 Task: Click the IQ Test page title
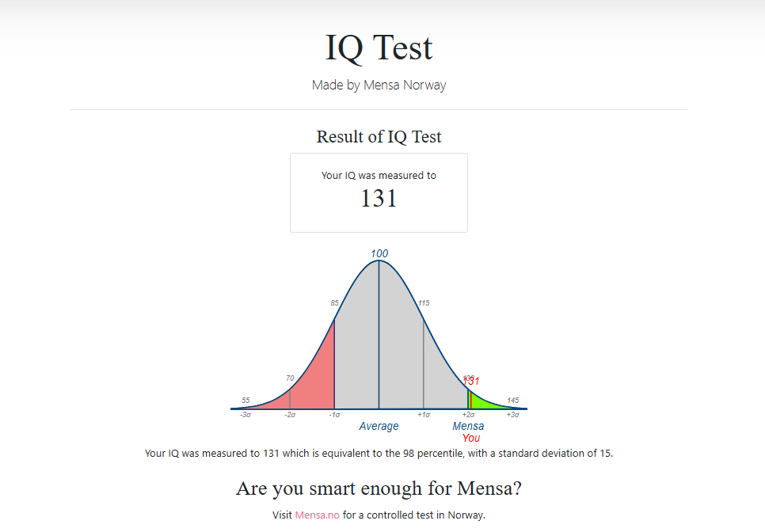tap(379, 47)
